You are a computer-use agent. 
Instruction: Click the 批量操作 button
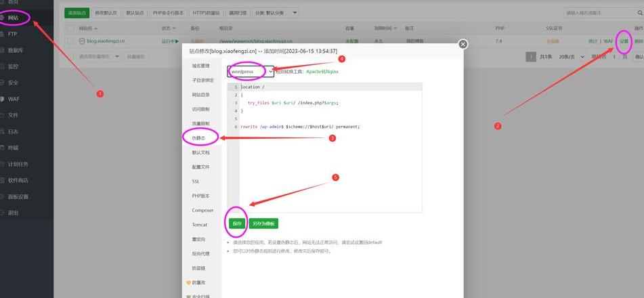point(135,56)
